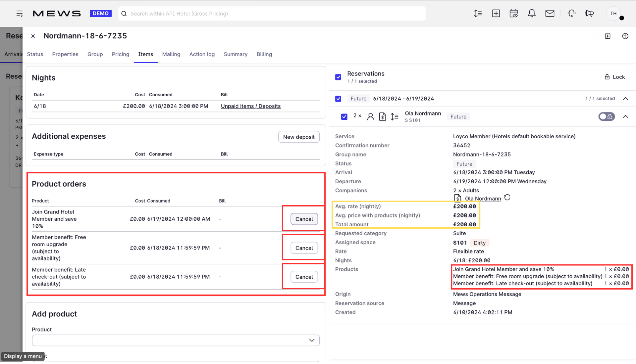Open the Summary tab
This screenshot has width=636, height=364.
pos(236,54)
